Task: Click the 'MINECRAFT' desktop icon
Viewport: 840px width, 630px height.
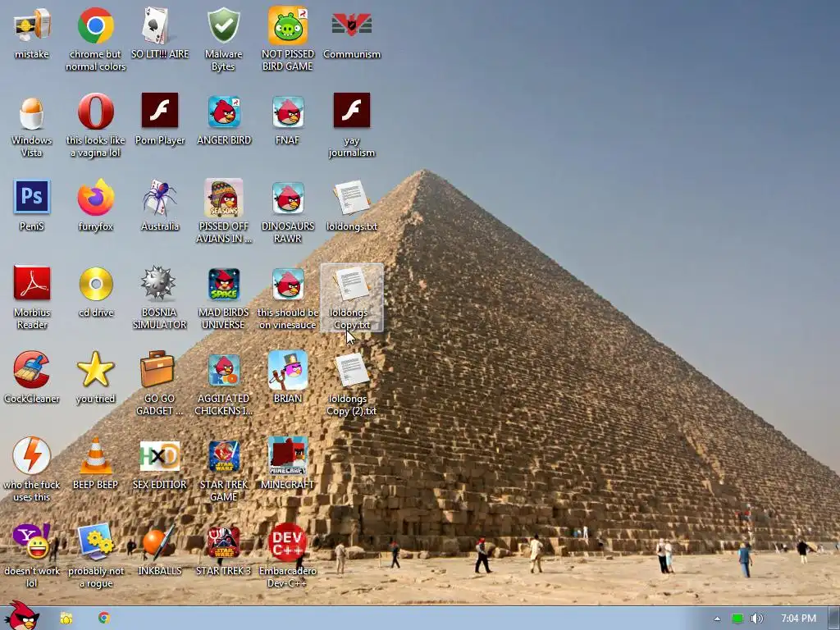Action: [288, 456]
